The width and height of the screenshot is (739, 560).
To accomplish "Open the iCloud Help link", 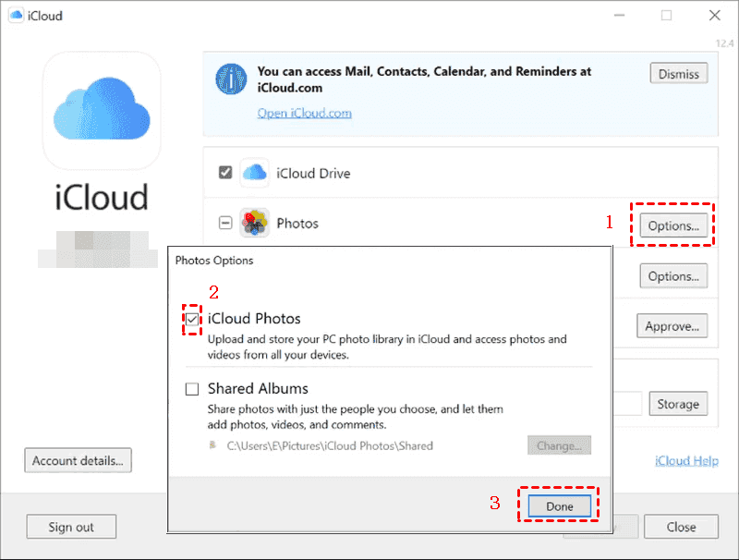I will click(x=686, y=460).
